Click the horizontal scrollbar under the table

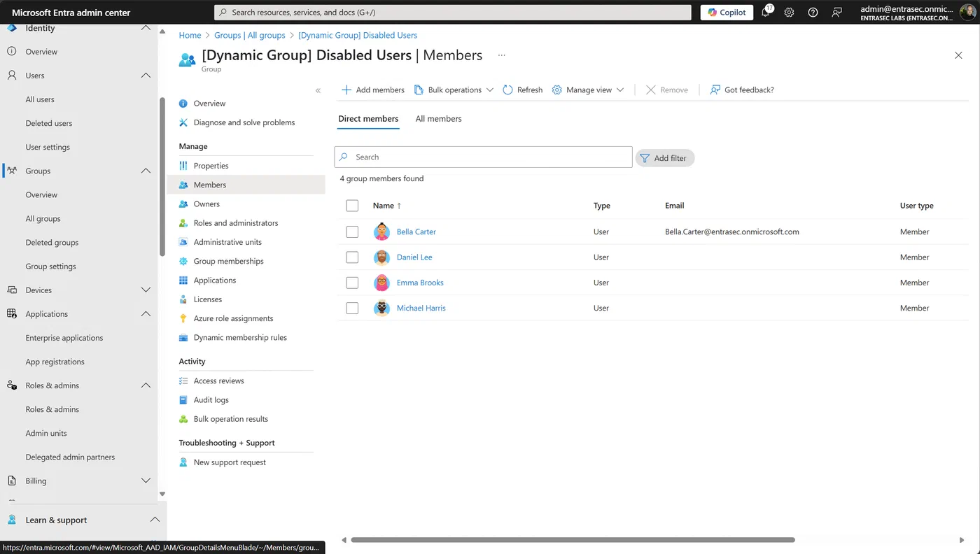coord(573,540)
